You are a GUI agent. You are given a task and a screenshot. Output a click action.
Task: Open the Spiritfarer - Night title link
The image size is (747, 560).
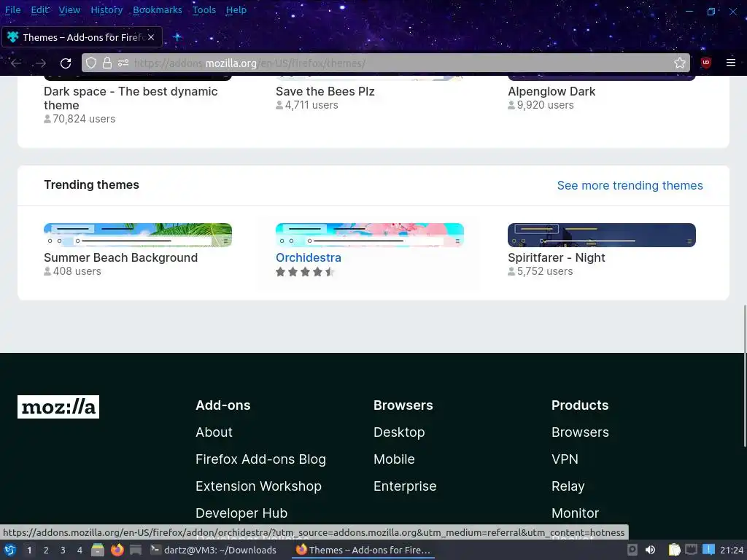point(557,257)
